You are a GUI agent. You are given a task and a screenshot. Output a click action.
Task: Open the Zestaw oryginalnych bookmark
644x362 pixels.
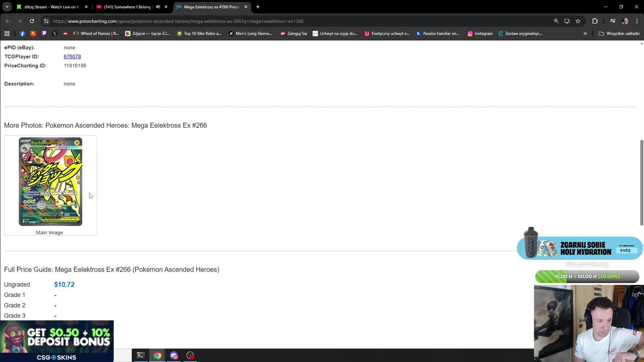pos(520,34)
